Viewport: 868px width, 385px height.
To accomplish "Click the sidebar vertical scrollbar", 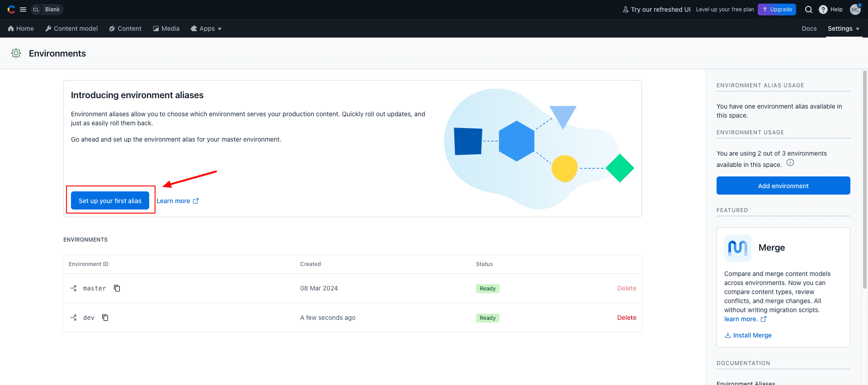I will click(864, 181).
